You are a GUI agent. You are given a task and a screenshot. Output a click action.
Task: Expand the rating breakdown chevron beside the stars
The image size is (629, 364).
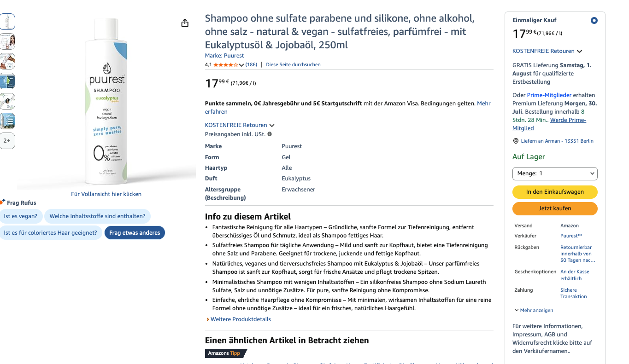(x=241, y=65)
